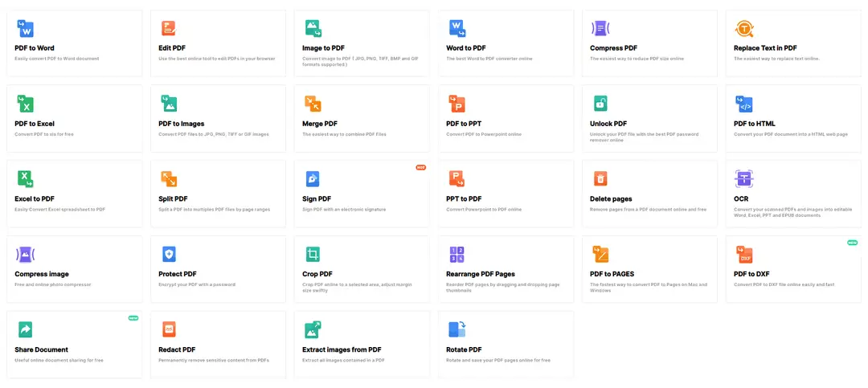
Task: Open the Edit PDF title link
Action: (172, 48)
